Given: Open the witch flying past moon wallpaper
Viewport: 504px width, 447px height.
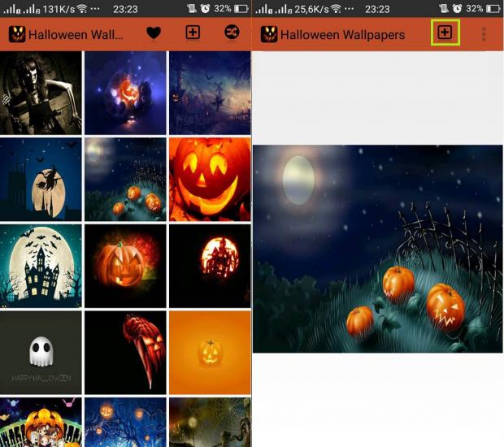Looking at the screenshot, I should click(41, 179).
